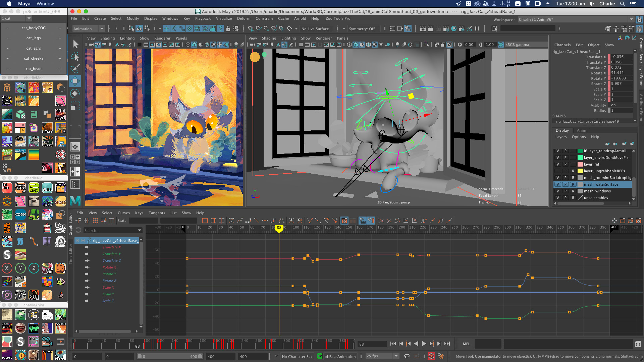Apply Linear tangents in Graph Editor
The image size is (644, 362).
point(257,221)
